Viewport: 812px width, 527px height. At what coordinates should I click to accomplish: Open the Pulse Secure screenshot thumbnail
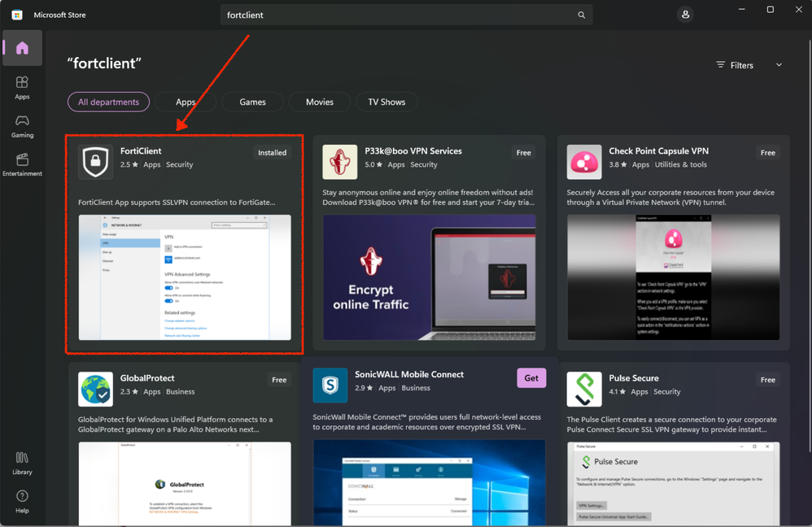click(x=673, y=484)
